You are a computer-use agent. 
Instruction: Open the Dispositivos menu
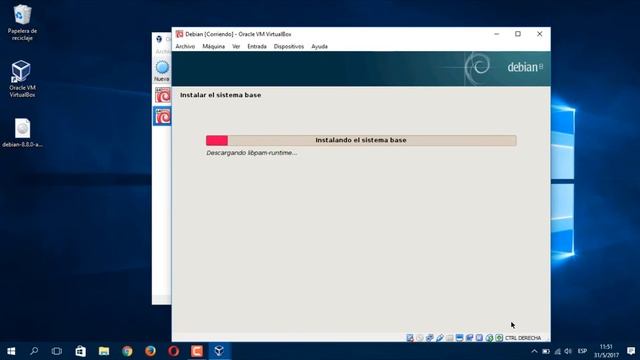(x=289, y=47)
